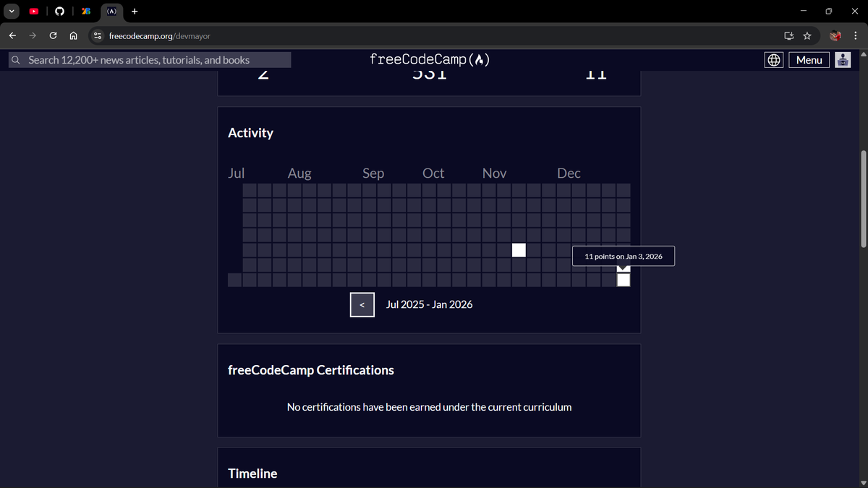868x488 pixels.
Task: Open the YouTube pinned tab
Action: [35, 11]
